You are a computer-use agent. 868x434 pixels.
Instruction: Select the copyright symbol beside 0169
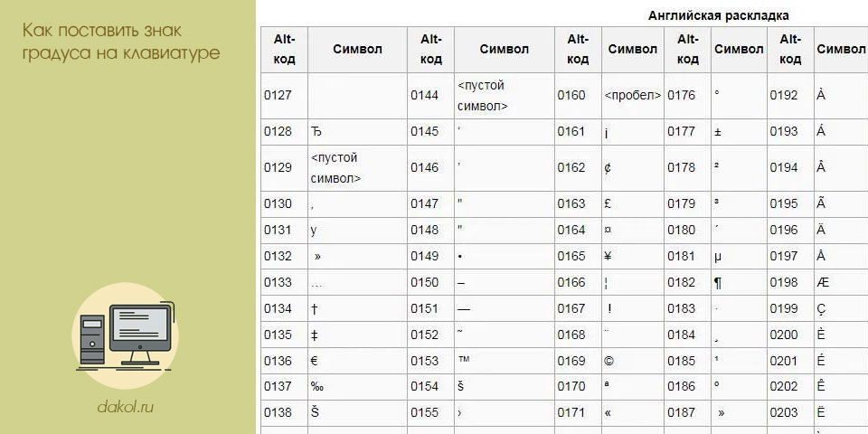point(609,361)
